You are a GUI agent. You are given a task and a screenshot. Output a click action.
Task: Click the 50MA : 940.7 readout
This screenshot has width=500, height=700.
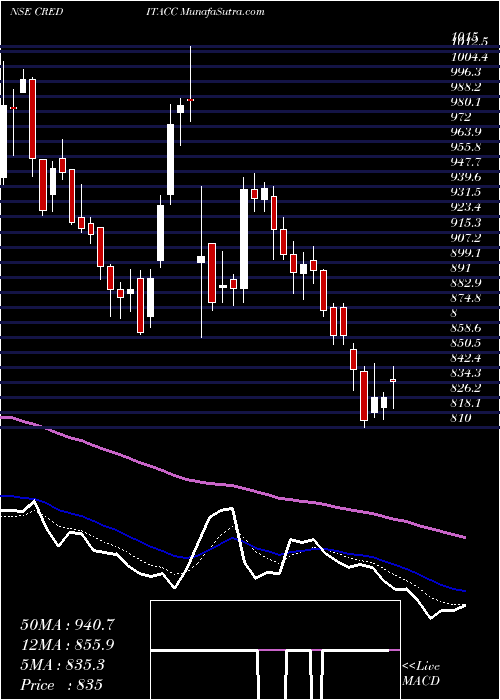point(67,625)
